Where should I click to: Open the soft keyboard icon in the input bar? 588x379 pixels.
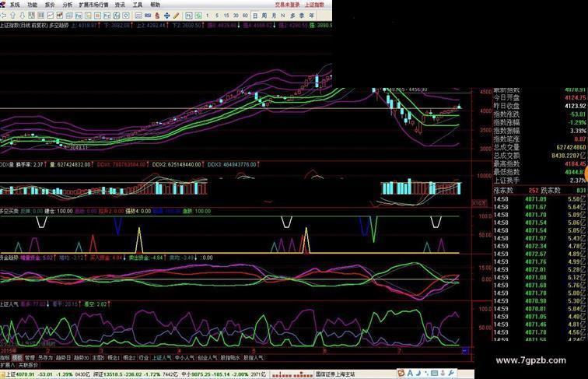[434, 374]
